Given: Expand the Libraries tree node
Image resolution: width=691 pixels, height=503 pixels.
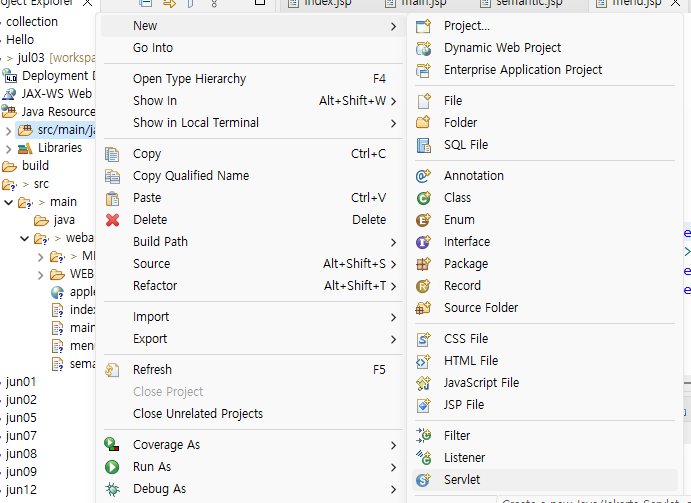Looking at the screenshot, I should pos(8,149).
